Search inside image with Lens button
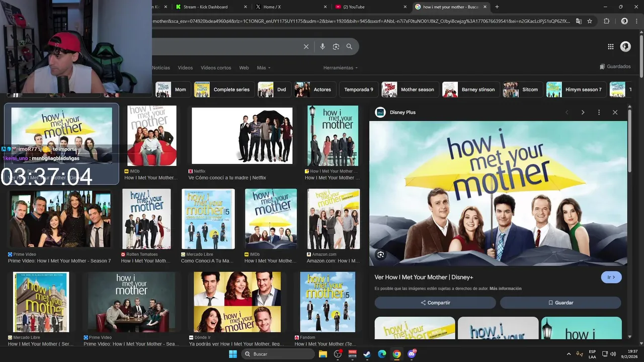 (x=381, y=254)
